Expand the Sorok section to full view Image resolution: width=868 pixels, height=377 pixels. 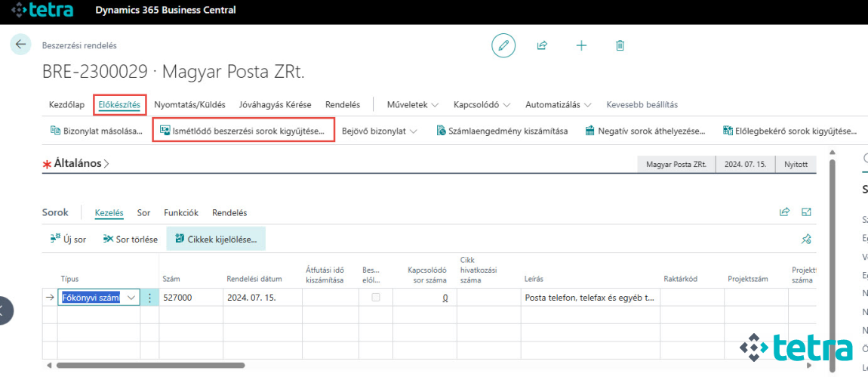(806, 212)
